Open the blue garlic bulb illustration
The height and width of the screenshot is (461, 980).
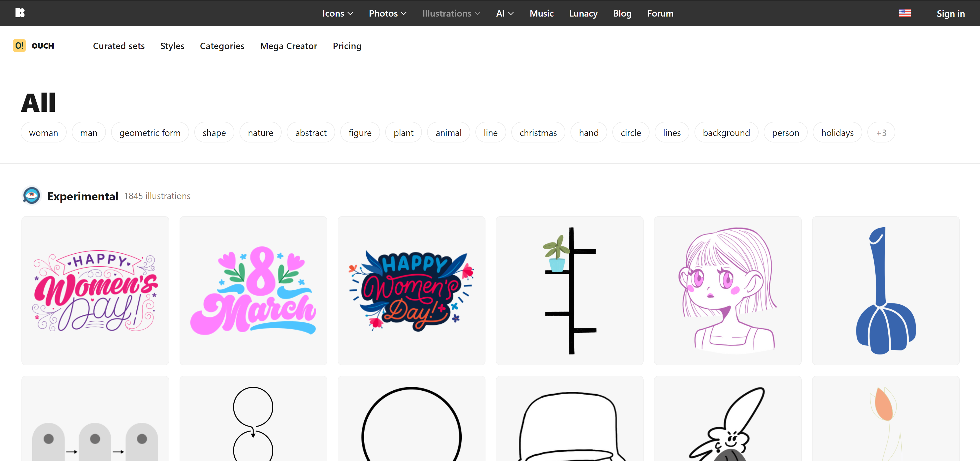[885, 290]
